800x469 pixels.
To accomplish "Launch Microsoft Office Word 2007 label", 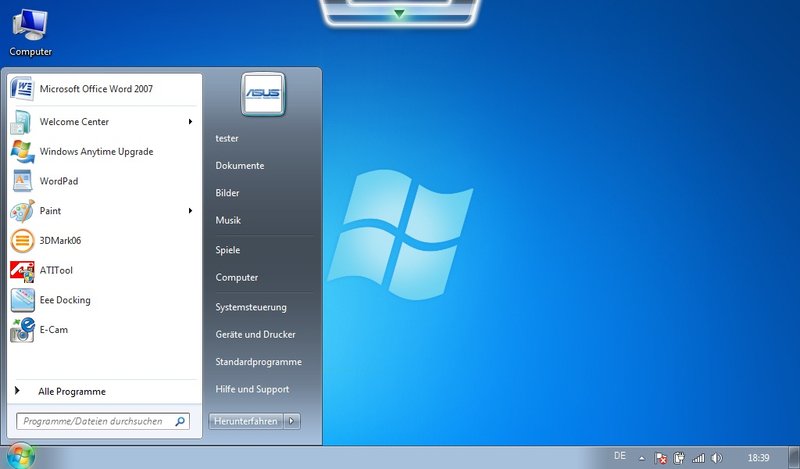I will pyautogui.click(x=96, y=89).
